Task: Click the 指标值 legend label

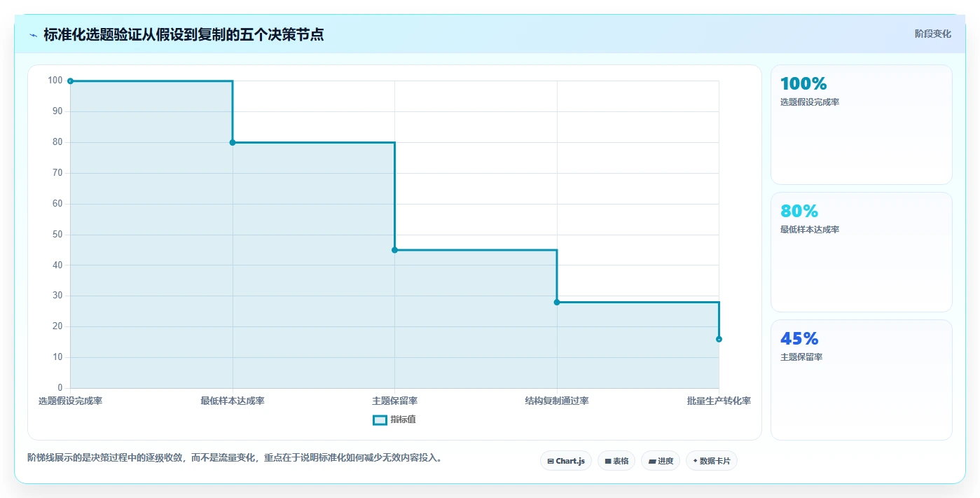Action: (403, 420)
